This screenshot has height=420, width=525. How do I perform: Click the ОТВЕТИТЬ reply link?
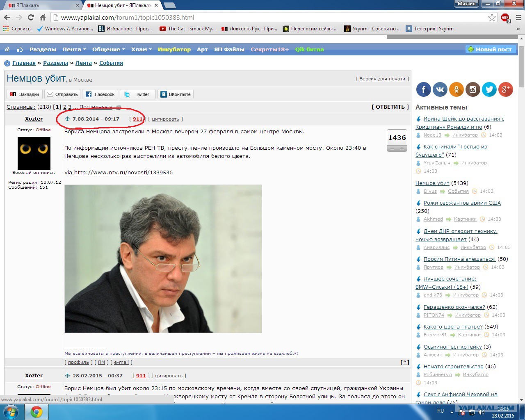point(390,107)
